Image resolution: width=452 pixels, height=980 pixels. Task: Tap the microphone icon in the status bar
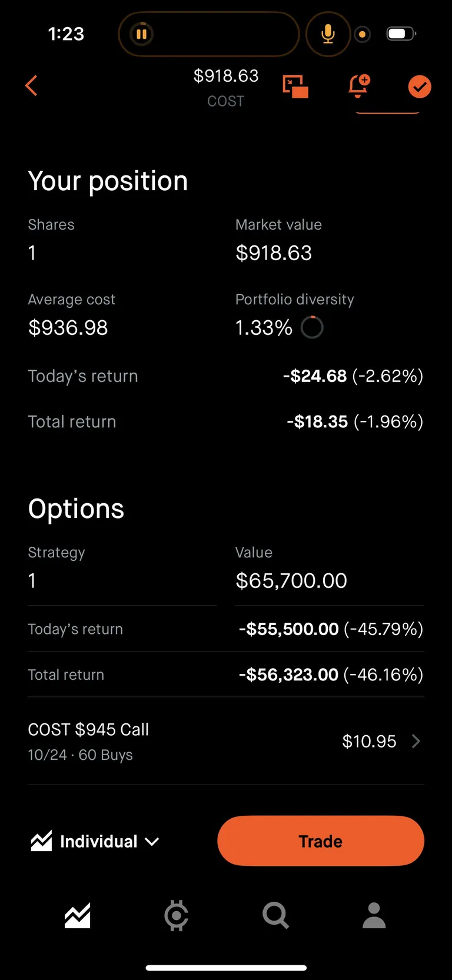click(328, 34)
